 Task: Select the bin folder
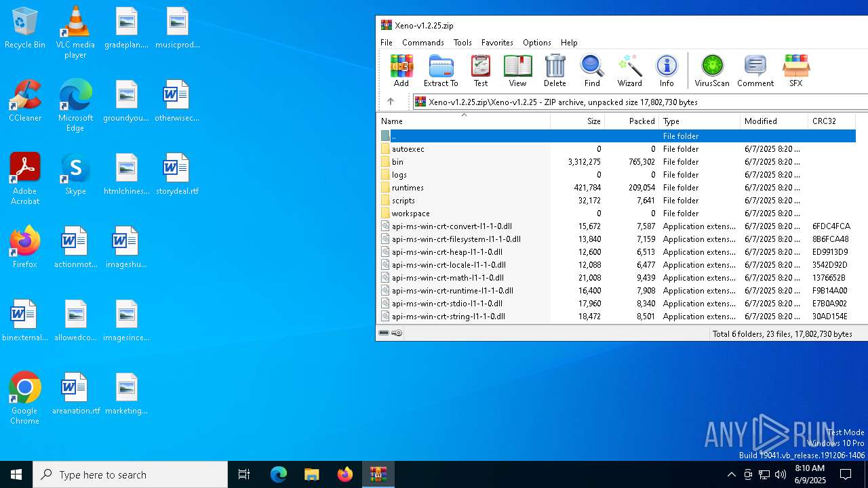point(616,161)
